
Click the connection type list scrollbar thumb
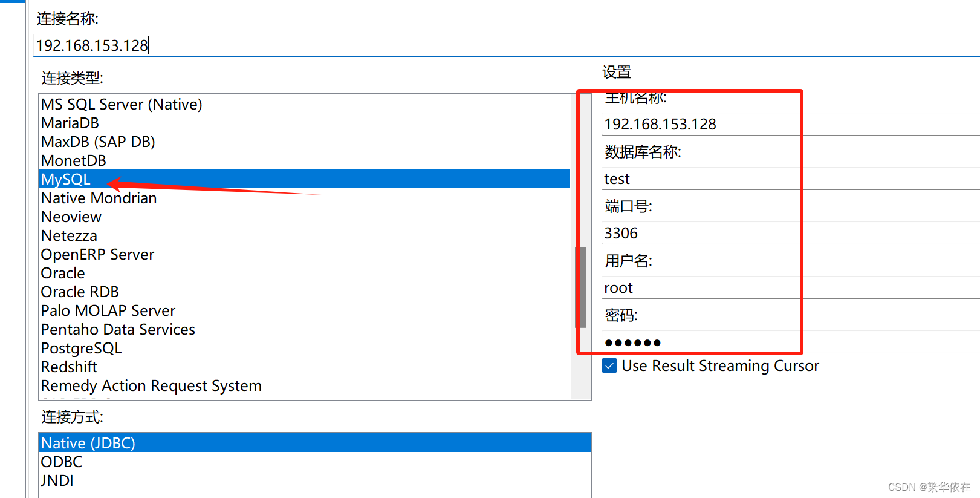(581, 287)
